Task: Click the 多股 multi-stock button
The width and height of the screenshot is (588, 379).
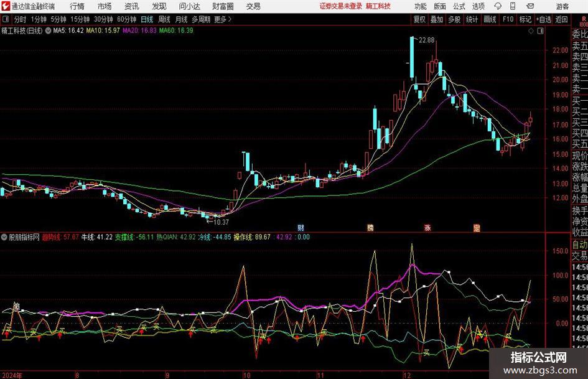Action: point(454,19)
